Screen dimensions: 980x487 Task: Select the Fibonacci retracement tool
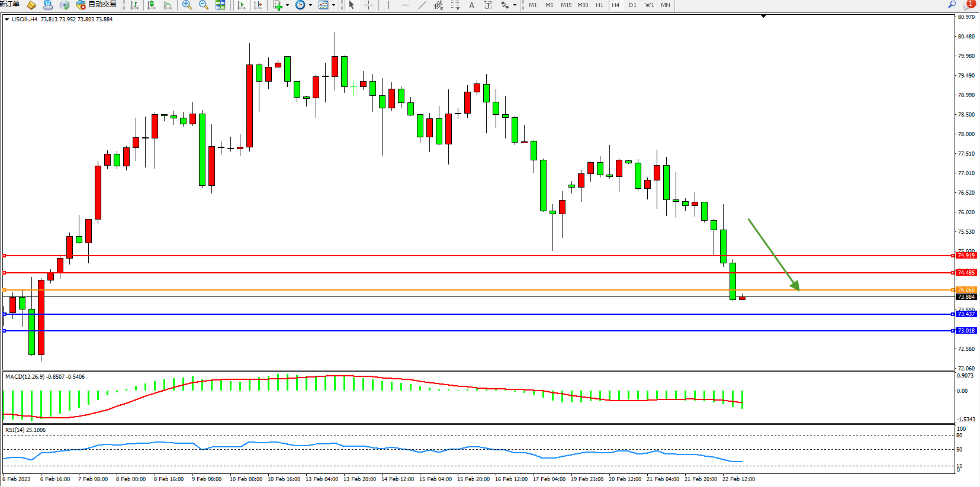[x=455, y=5]
